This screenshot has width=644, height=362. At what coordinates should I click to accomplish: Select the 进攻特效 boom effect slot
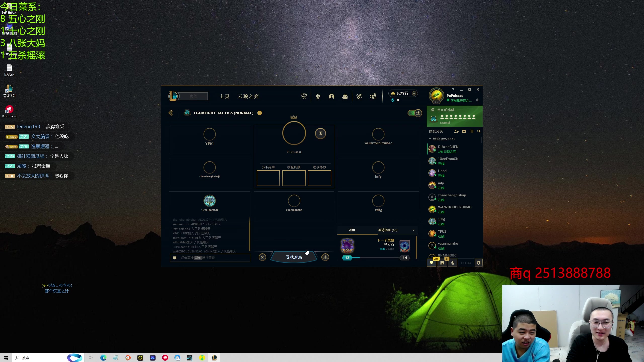tap(319, 178)
